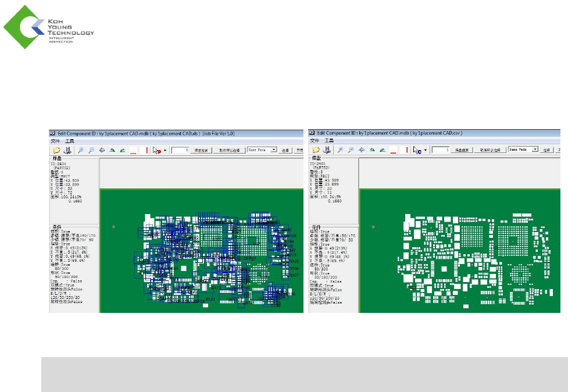Click the number input field in CAD.xls window
568x392 pixels.
point(180,150)
